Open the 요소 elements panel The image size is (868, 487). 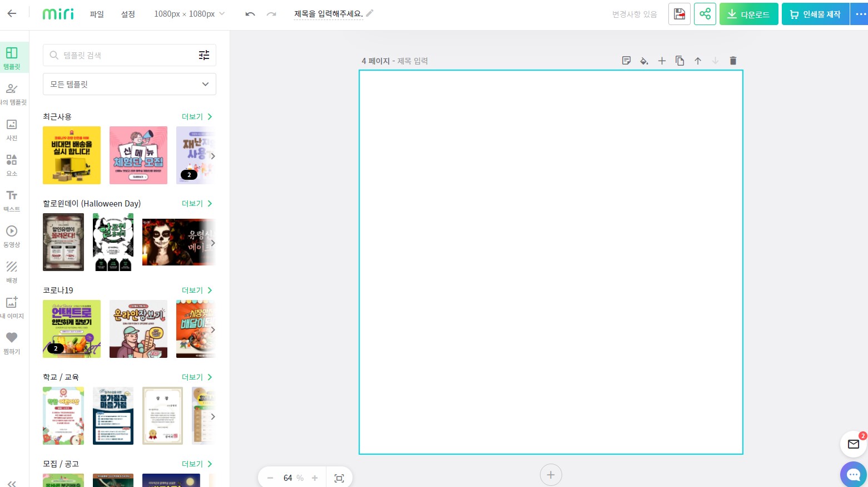point(12,165)
